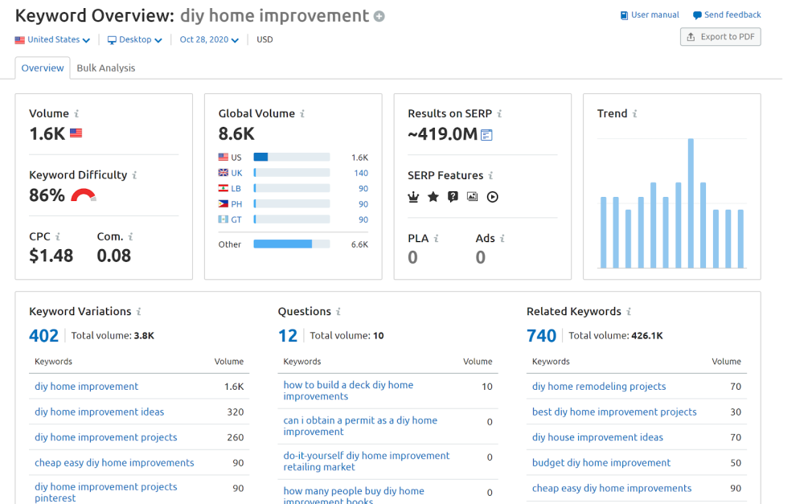This screenshot has width=812, height=504.
Task: Open the 740 related keywords count
Action: coord(541,336)
